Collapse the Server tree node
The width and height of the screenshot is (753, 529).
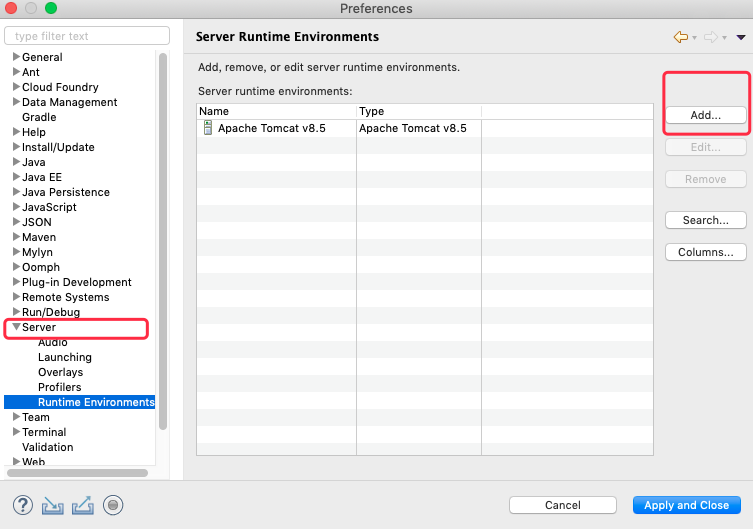[15, 327]
